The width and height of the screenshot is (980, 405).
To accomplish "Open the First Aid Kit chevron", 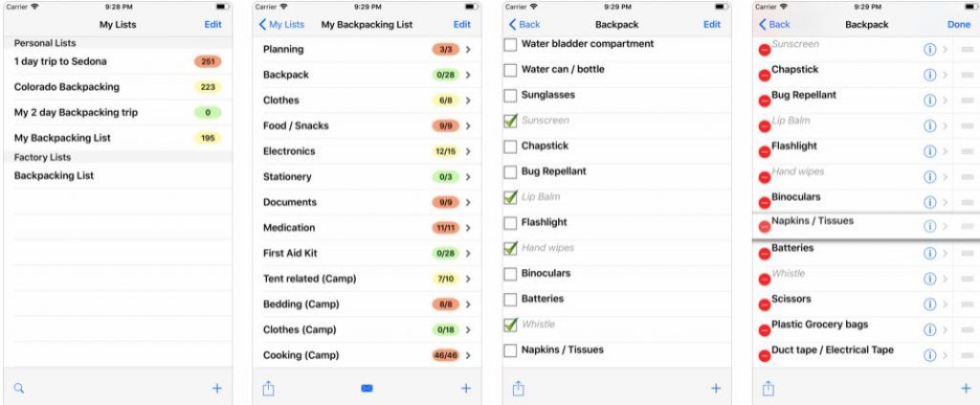I will 468,254.
